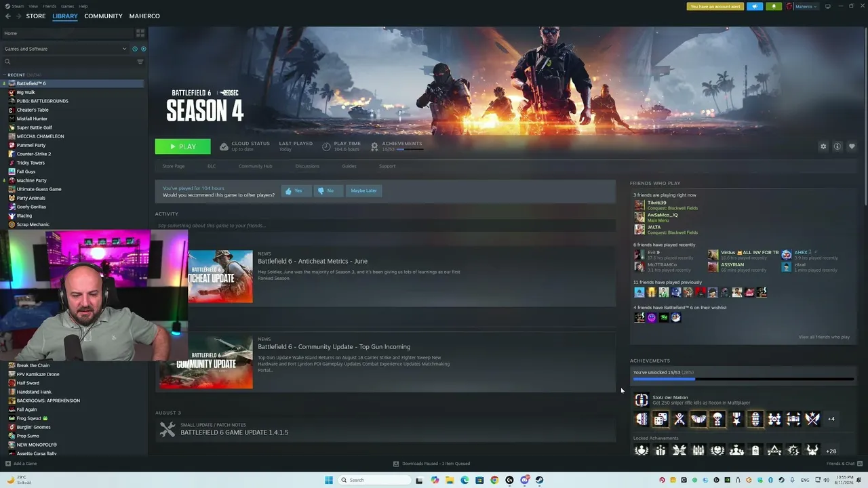
Task: Open the Games menu
Action: point(67,6)
